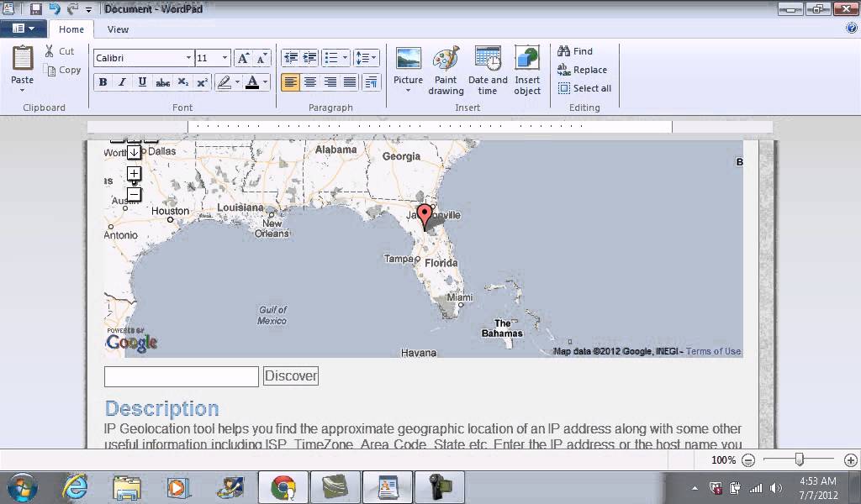The image size is (861, 504).
Task: Click the Terms of Use link
Action: point(713,351)
